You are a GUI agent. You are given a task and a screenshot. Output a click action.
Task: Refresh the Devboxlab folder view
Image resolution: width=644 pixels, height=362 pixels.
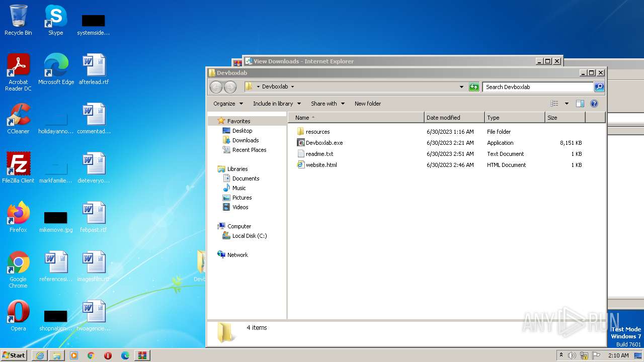point(474,87)
